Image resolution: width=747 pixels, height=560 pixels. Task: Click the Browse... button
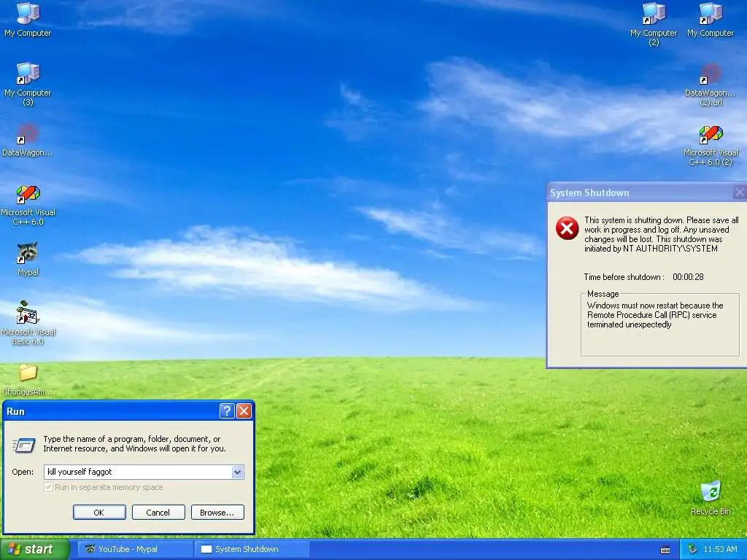(217, 513)
